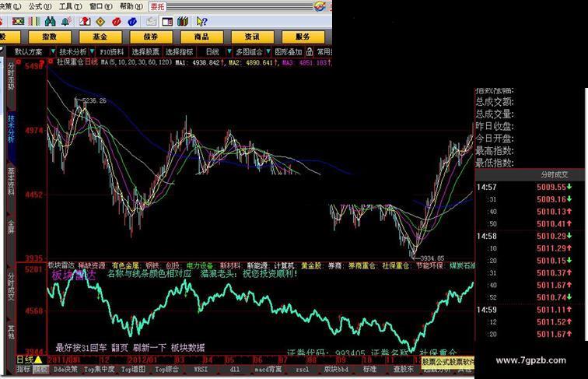Click the app logo icon at top right
Screen dimensions: 588x379
tap(320, 6)
